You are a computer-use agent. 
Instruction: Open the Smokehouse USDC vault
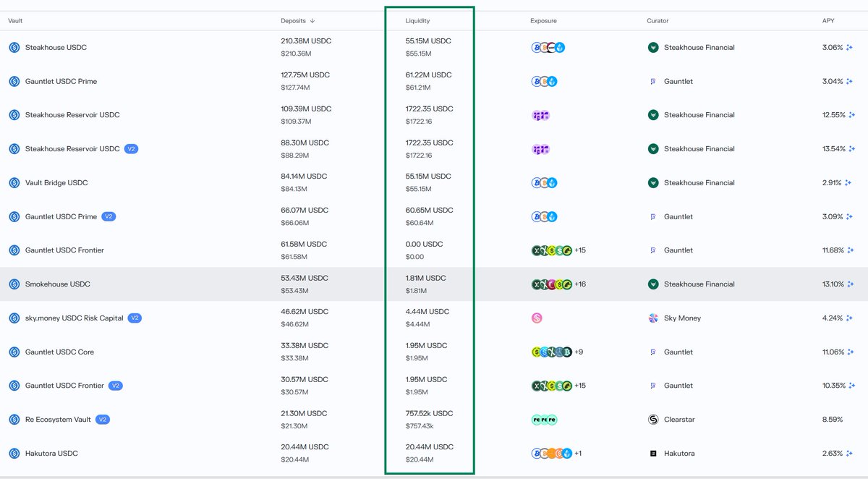(58, 284)
